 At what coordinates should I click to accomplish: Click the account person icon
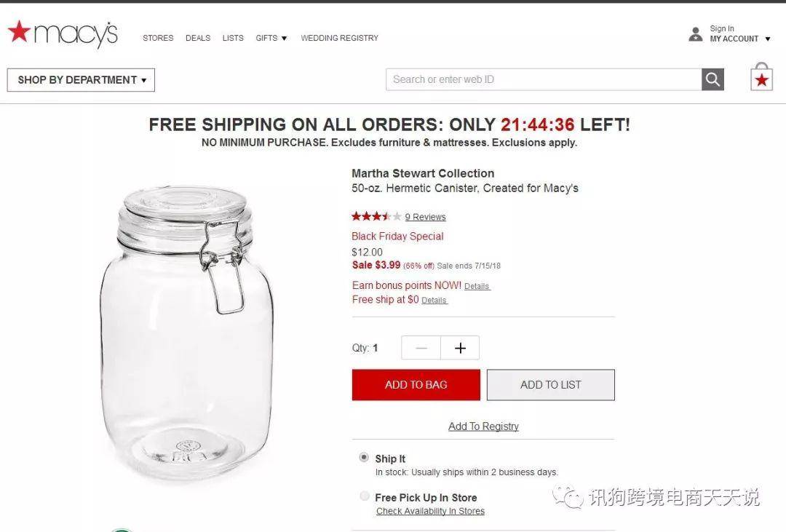[695, 34]
